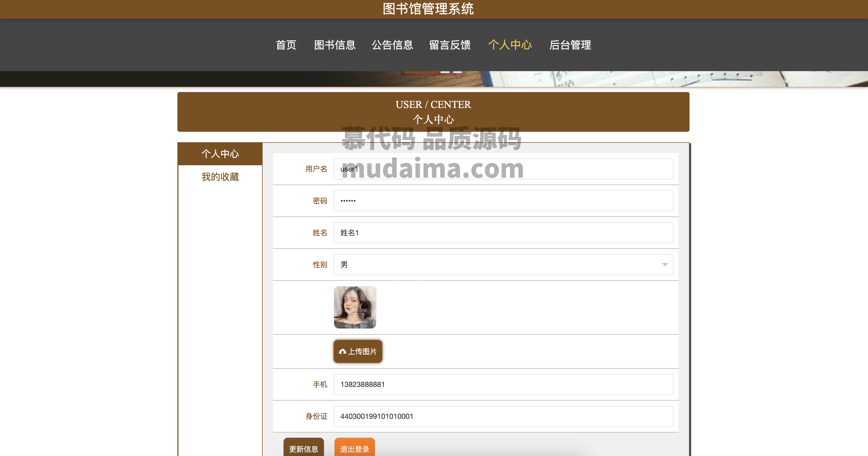Screen dimensions: 868x456
Task: Open the 性别 dropdown showing 男
Action: coord(503,265)
